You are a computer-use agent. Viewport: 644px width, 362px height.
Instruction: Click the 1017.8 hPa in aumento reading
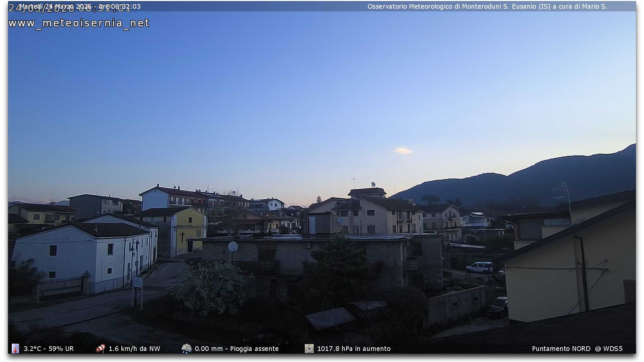click(x=354, y=349)
